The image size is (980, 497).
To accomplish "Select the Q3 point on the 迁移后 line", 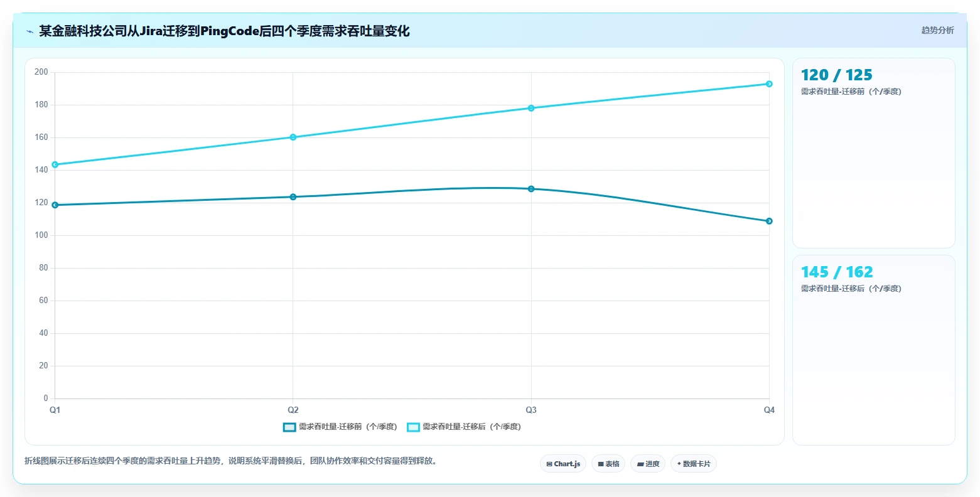I will click(531, 108).
